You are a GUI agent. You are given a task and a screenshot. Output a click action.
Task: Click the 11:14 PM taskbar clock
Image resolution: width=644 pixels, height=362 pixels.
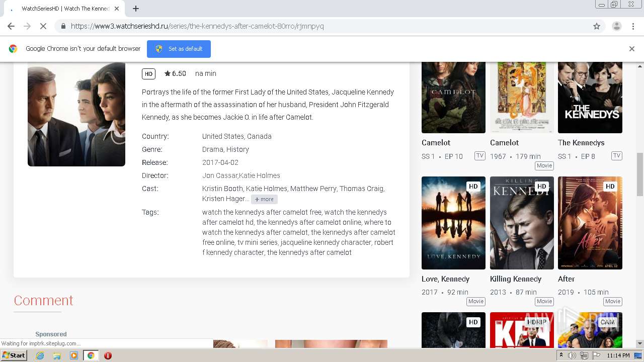[x=618, y=355]
